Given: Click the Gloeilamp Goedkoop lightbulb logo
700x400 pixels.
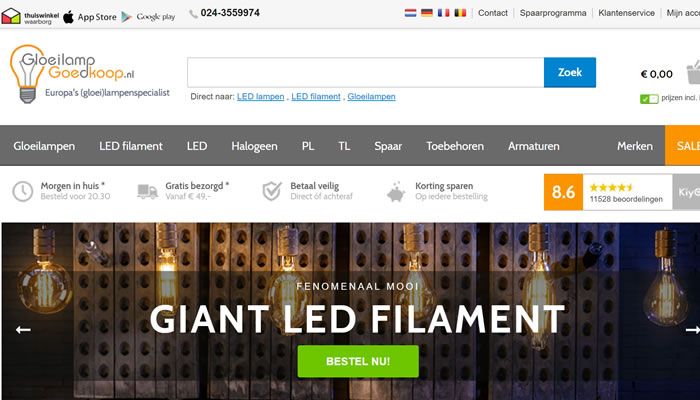Looking at the screenshot, I should pyautogui.click(x=28, y=74).
